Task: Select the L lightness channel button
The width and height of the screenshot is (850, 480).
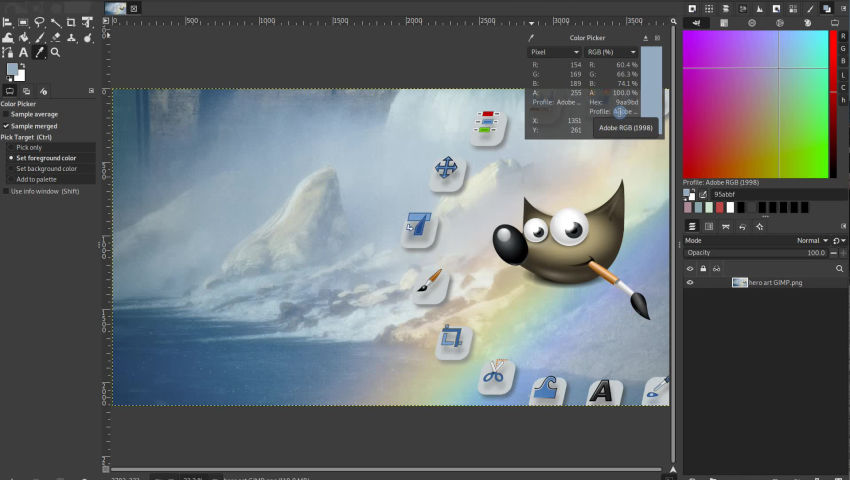Action: [843, 74]
